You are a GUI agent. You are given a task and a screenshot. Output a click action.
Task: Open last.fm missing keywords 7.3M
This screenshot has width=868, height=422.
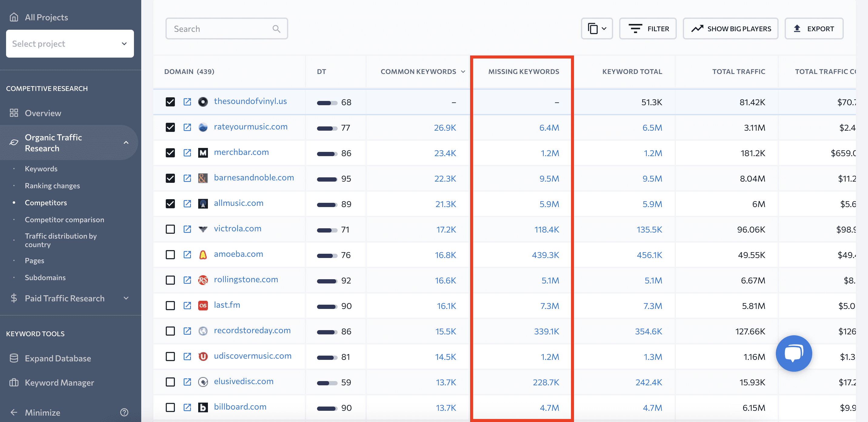point(549,306)
